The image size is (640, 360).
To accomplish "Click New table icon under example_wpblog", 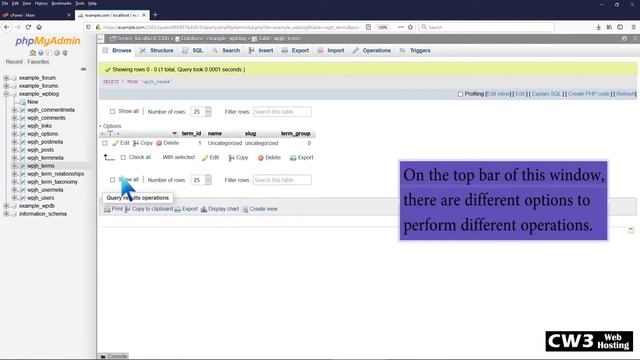I will 22,102.
